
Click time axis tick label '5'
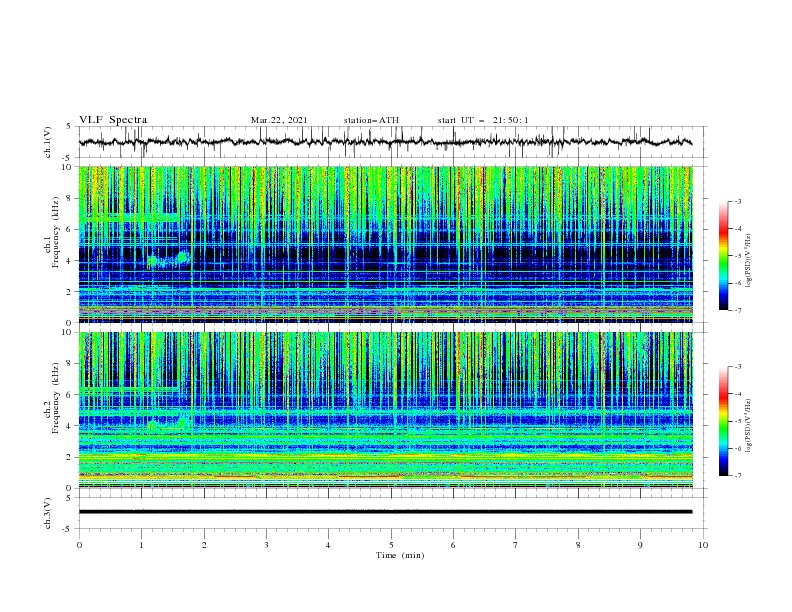click(391, 545)
